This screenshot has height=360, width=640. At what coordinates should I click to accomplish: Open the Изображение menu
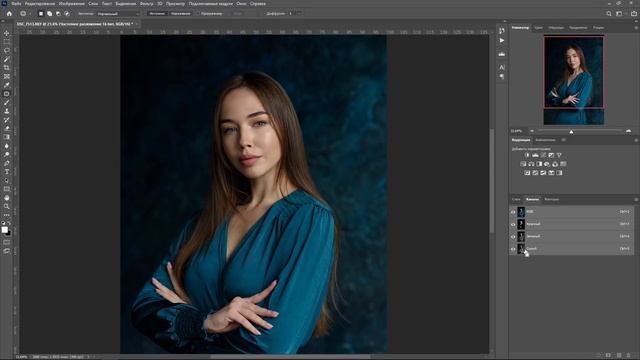click(71, 4)
